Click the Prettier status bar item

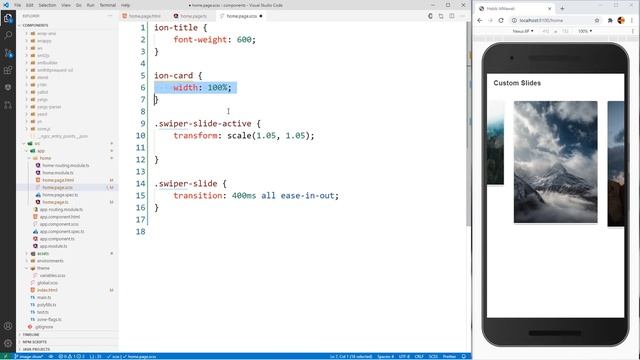(449, 356)
